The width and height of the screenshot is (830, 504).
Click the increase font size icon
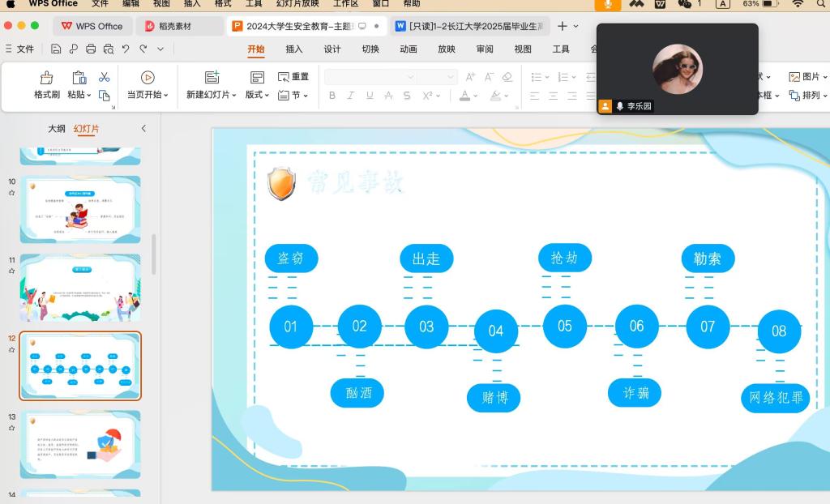tap(470, 77)
